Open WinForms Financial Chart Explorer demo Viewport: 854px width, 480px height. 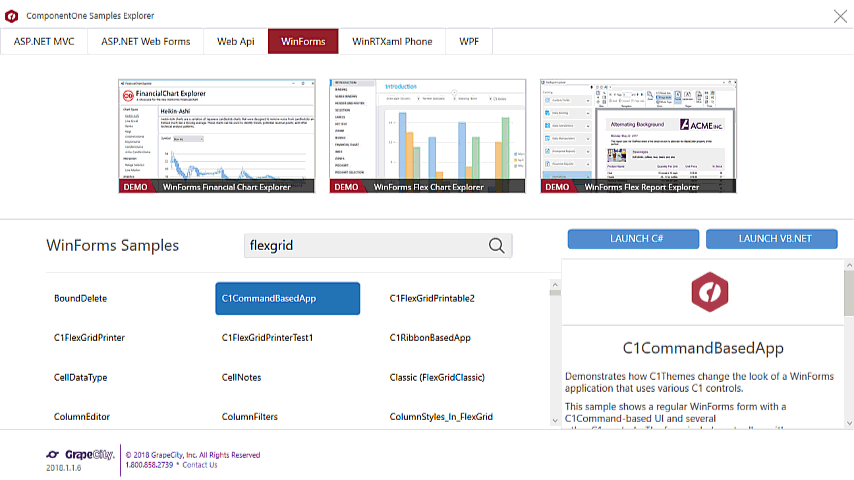tap(217, 136)
